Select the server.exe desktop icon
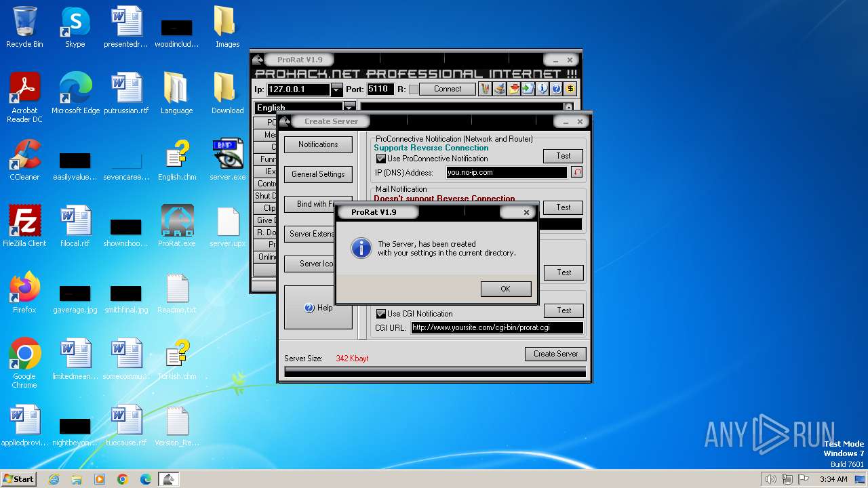This screenshot has width=868, height=488. pyautogui.click(x=228, y=160)
